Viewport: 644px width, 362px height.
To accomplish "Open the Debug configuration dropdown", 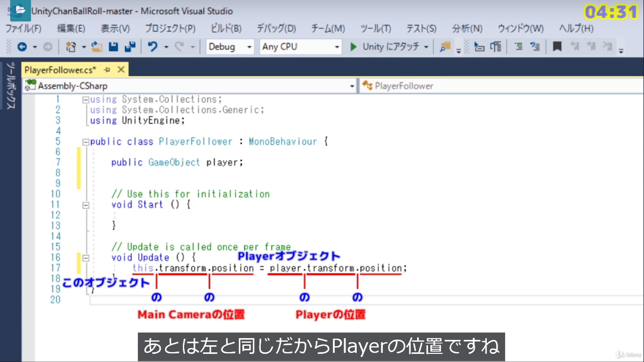I will (249, 47).
